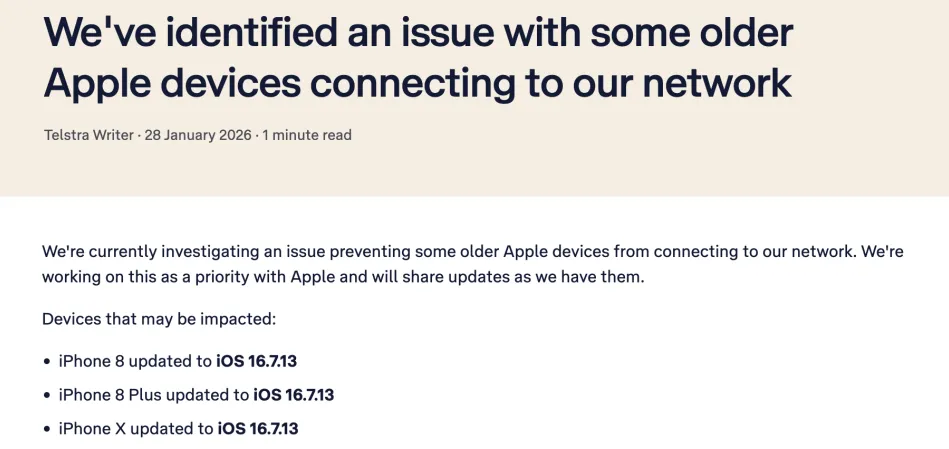949x449 pixels.
Task: Click bold iOS 16.7.13 in first bullet
Action: pyautogui.click(x=257, y=361)
